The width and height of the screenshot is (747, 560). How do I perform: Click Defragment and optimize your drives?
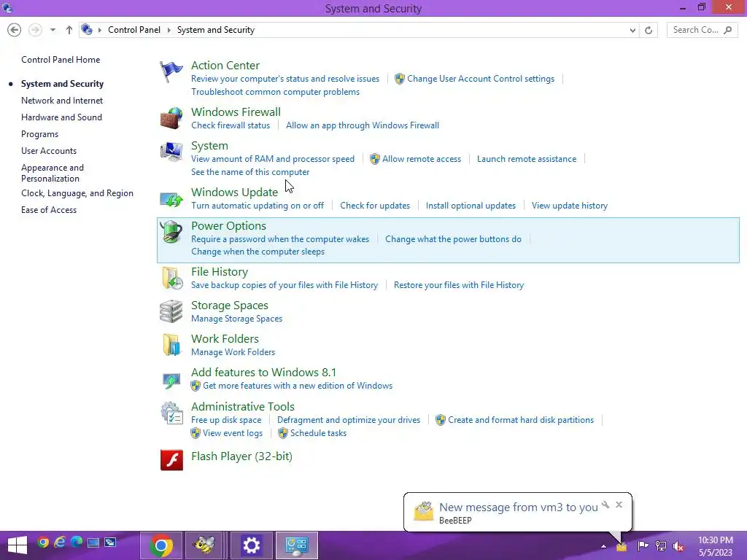349,420
